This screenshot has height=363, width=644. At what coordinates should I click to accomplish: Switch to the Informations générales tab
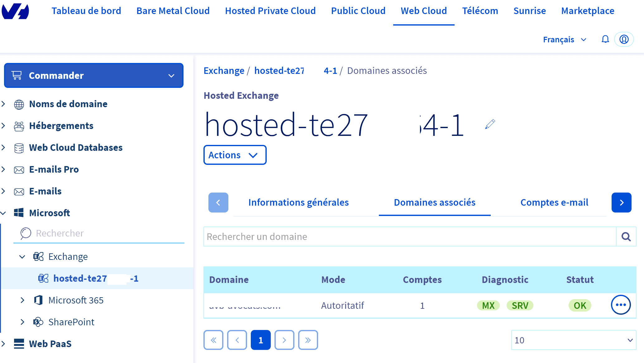pyautogui.click(x=298, y=203)
